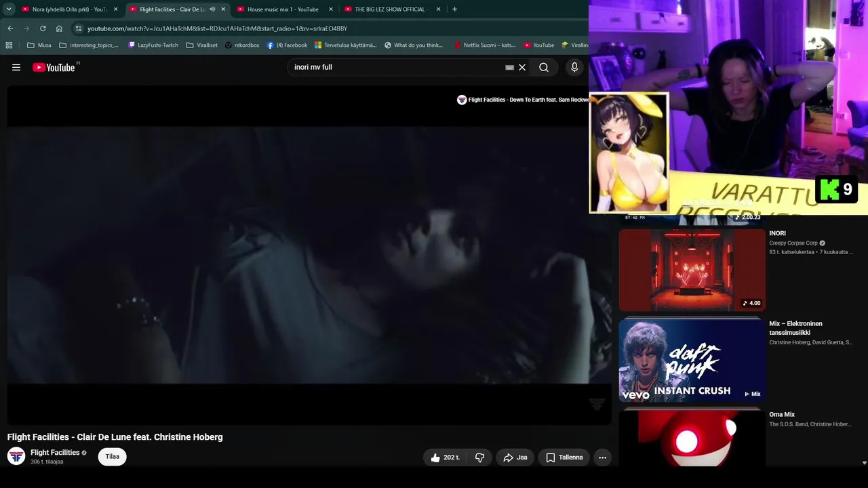Open the Flight Facilities info card overlay
Image resolution: width=868 pixels, height=488 pixels.
523,100
